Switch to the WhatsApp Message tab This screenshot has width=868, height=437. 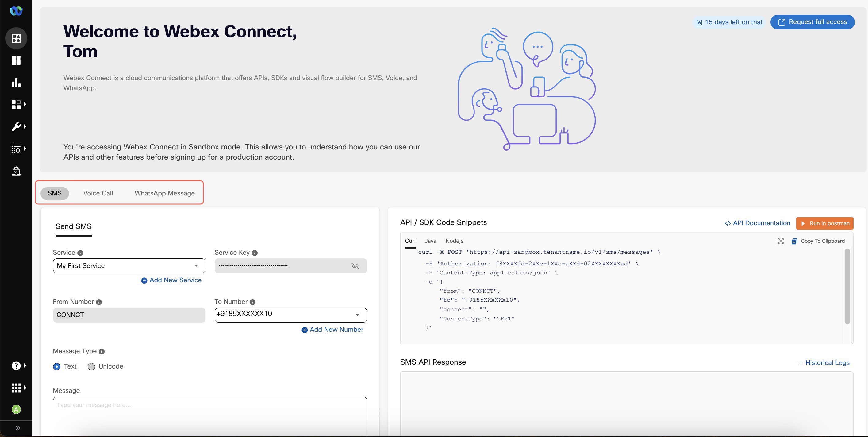[164, 193]
